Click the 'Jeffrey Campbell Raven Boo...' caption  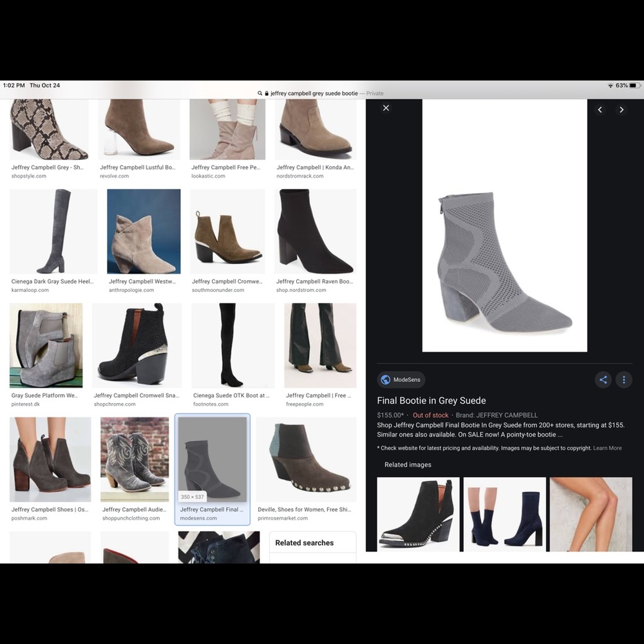point(315,281)
